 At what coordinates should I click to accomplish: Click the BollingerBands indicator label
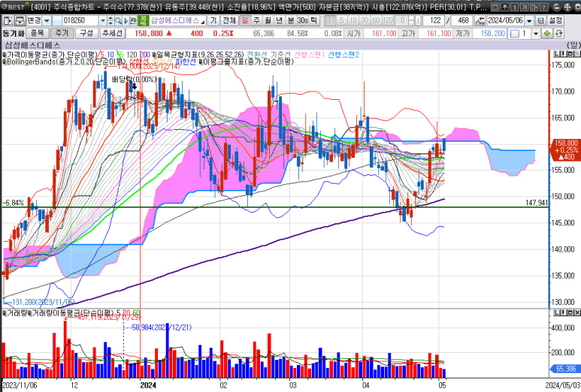[65, 62]
